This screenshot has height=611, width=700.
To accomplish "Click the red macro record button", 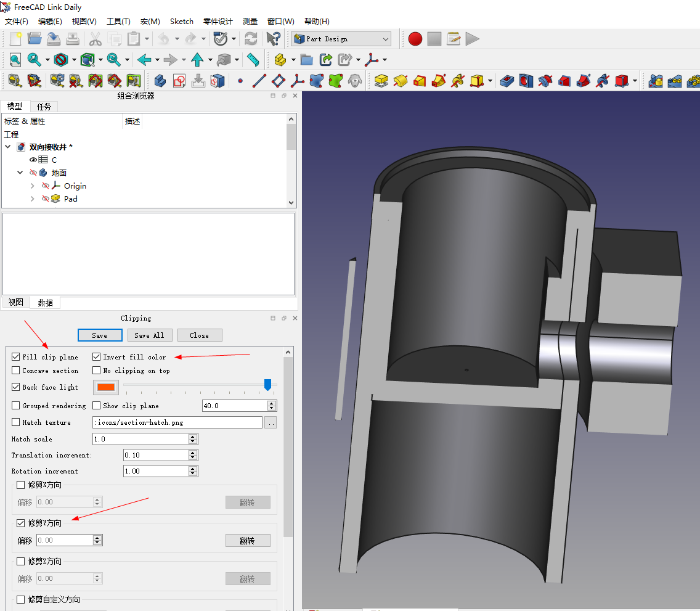I will tap(415, 39).
